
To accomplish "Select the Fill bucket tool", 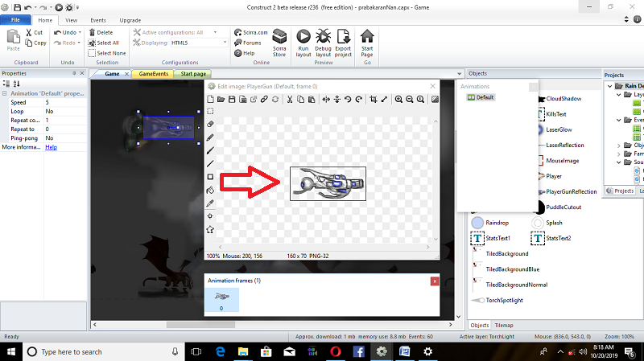I will (210, 190).
